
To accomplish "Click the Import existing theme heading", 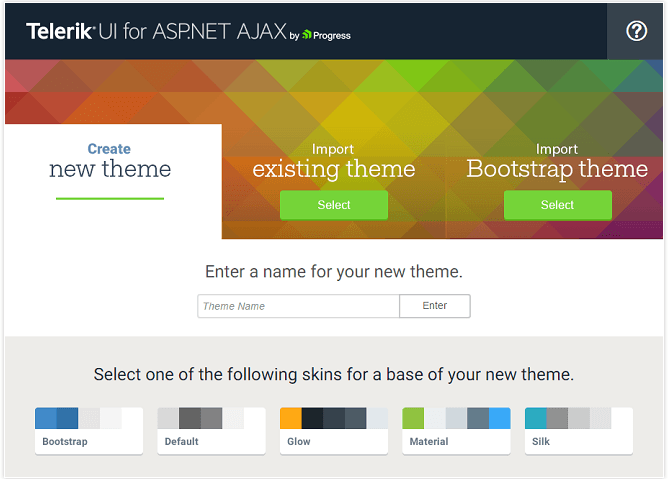I will [333, 162].
